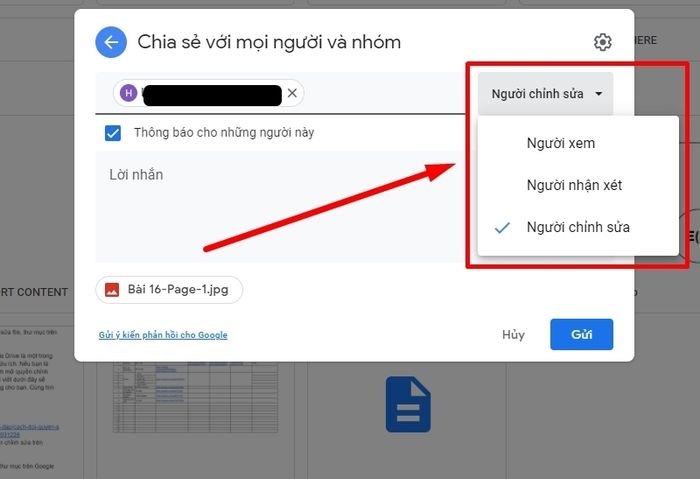Click the Gửi send button
Image resolution: width=700 pixels, height=479 pixels.
pyautogui.click(x=581, y=334)
